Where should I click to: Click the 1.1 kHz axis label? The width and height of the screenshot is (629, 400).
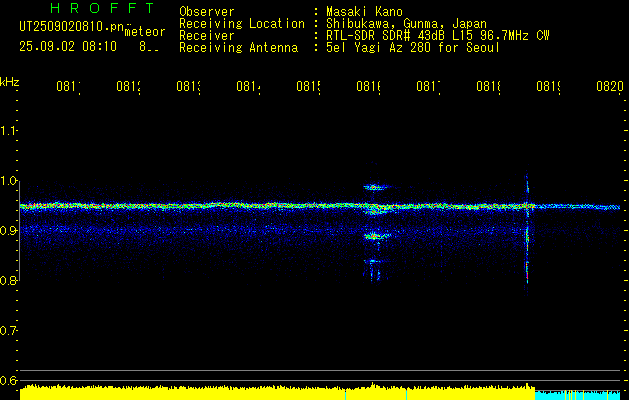(8, 131)
